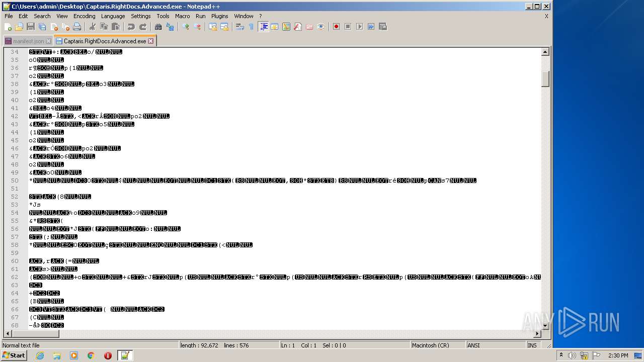The image size is (644, 362).
Task: Stop macro recording button
Action: [x=348, y=27]
